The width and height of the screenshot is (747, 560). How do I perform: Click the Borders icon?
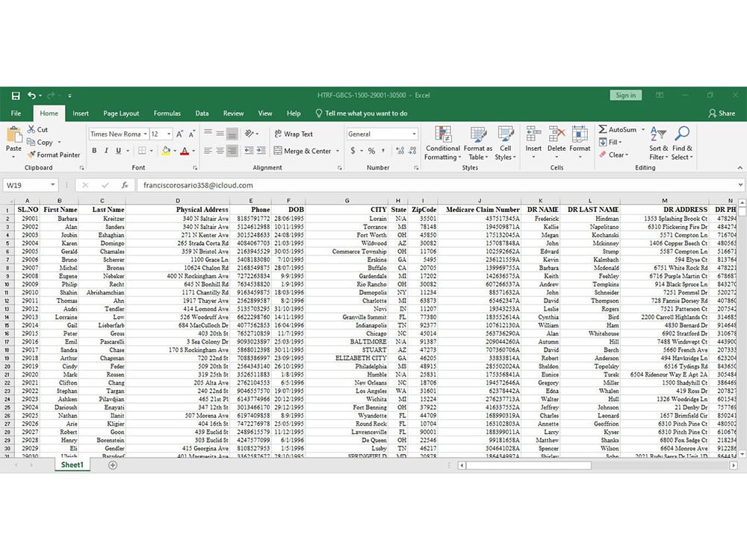click(142, 151)
